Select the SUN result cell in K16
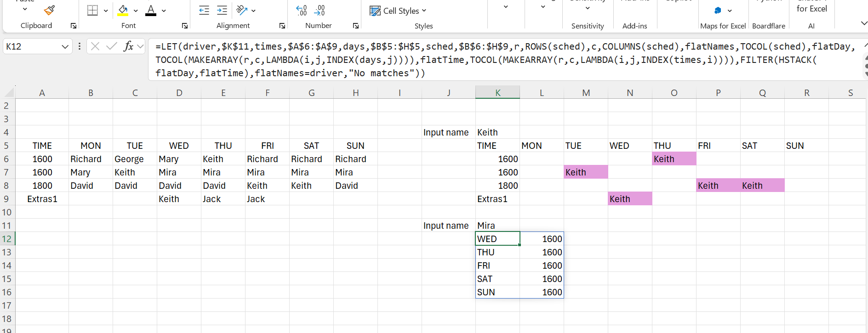The image size is (868, 333). click(497, 292)
